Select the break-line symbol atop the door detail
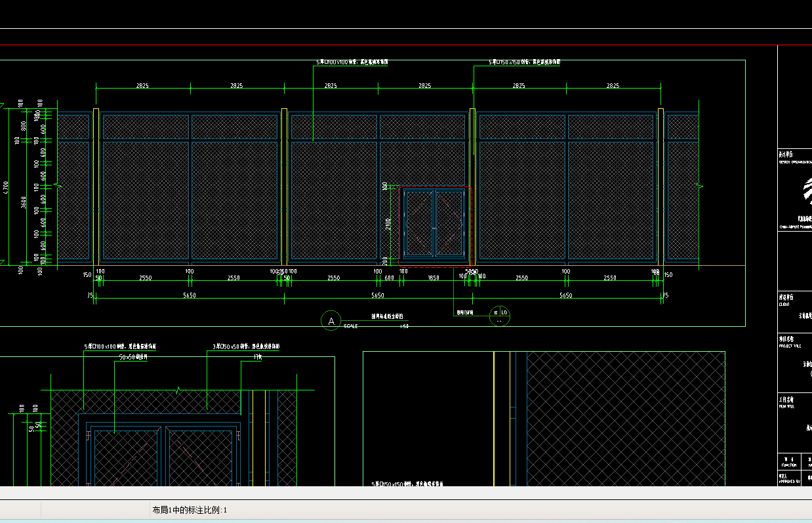Image resolution: width=812 pixels, height=523 pixels. point(177,390)
